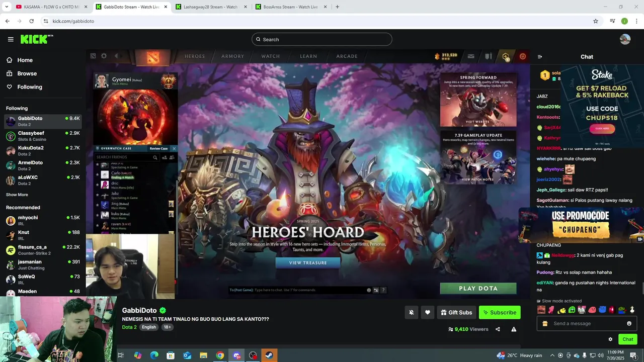
Task: Open jasmanian in Recommended list
Action: [x=43, y=264]
